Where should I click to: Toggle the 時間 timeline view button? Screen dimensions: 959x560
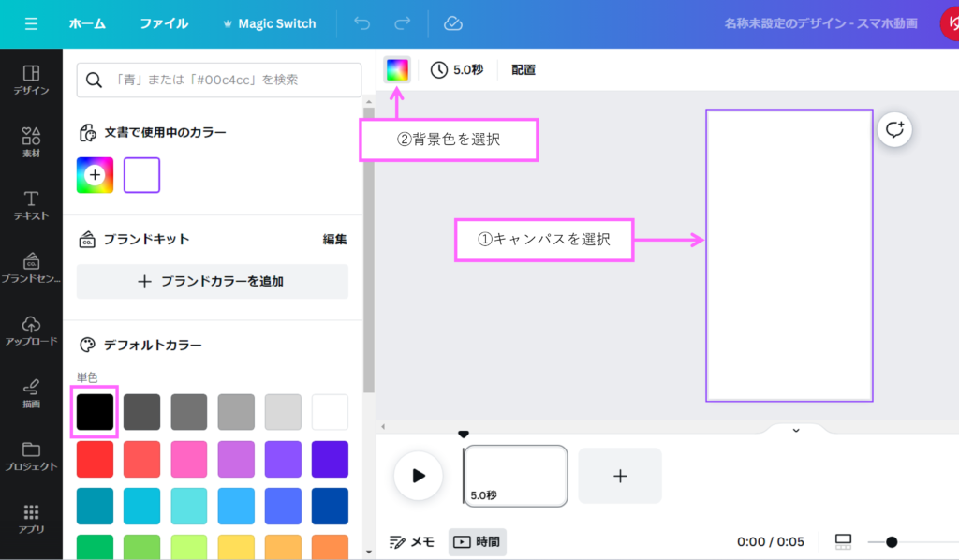(x=478, y=541)
